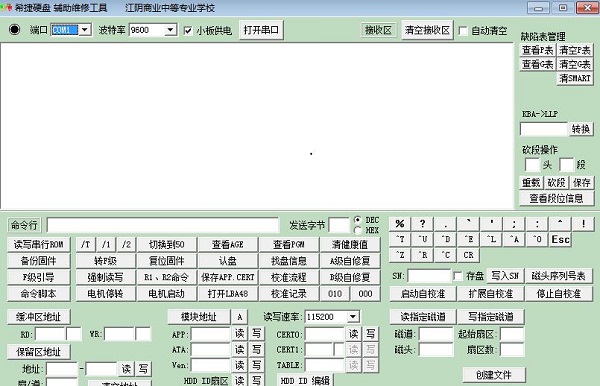Click the SN input field
Viewport: 600px width, 386px height.
click(429, 276)
